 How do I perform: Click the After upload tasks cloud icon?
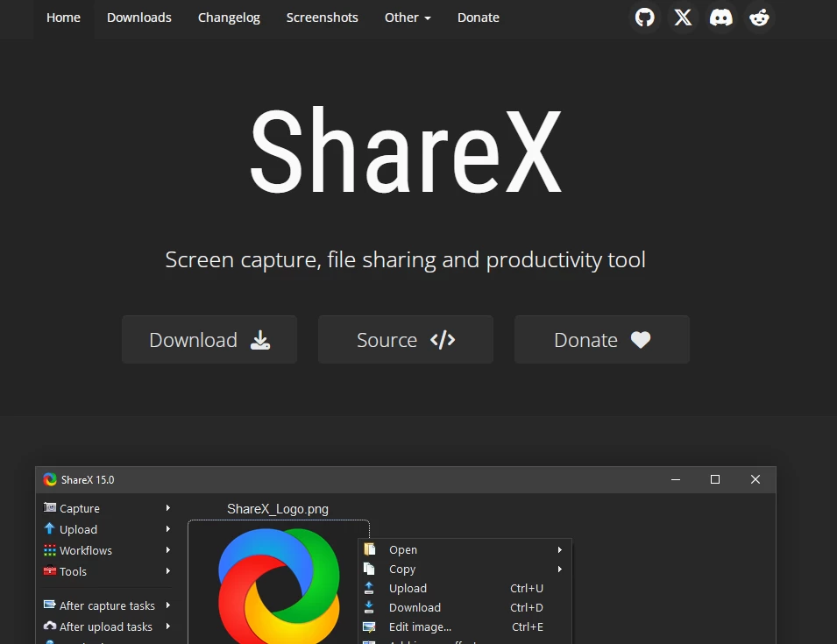tap(50, 626)
